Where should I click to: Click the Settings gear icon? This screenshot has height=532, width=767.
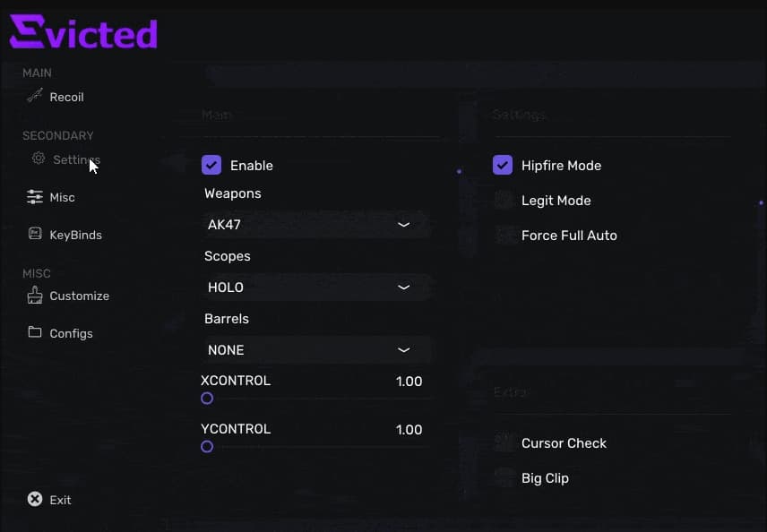click(x=39, y=159)
